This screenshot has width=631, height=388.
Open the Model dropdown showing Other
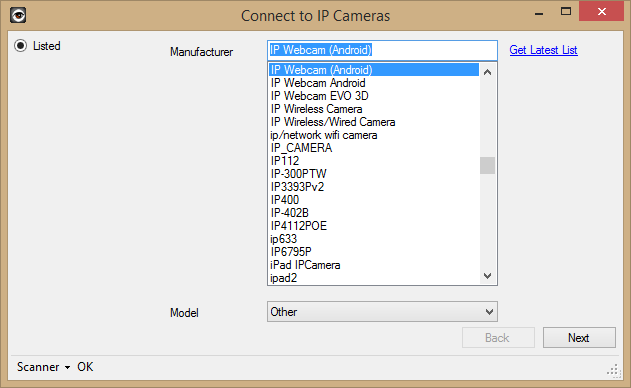tap(382, 312)
